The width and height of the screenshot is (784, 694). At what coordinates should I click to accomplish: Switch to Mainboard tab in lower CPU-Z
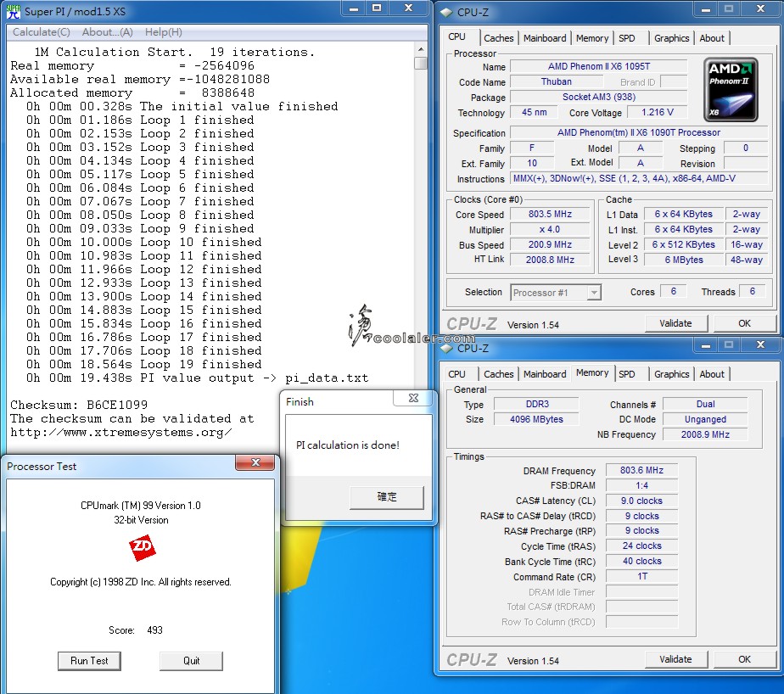pos(545,374)
